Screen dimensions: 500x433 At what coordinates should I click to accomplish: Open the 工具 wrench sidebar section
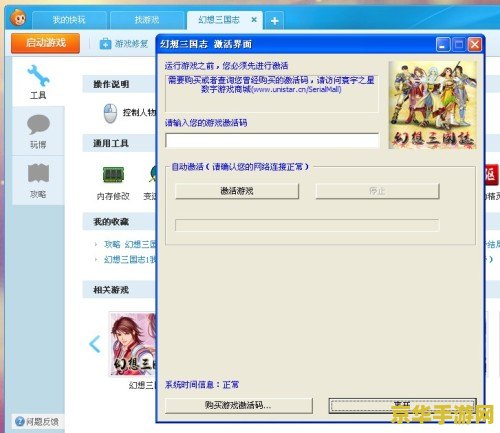pos(38,82)
